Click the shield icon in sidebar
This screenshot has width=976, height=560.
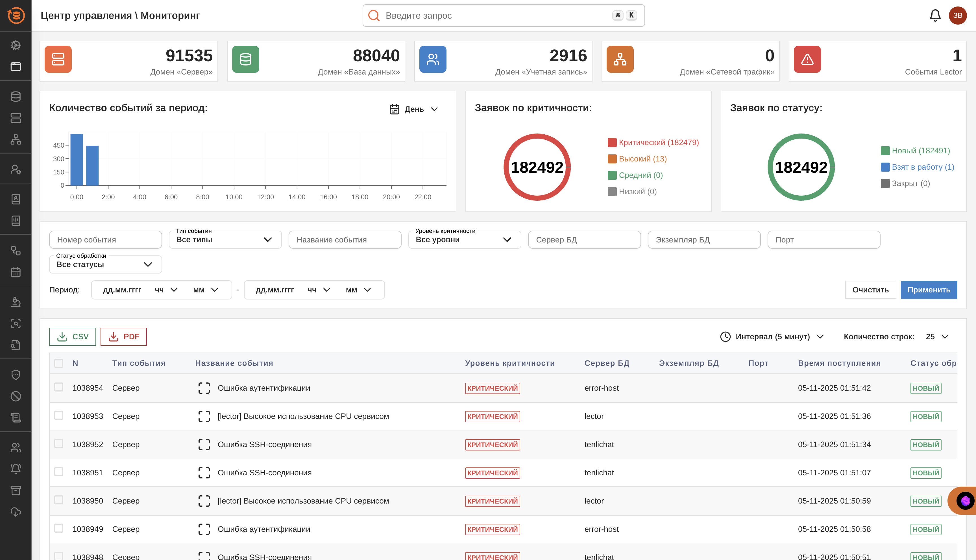(15, 375)
